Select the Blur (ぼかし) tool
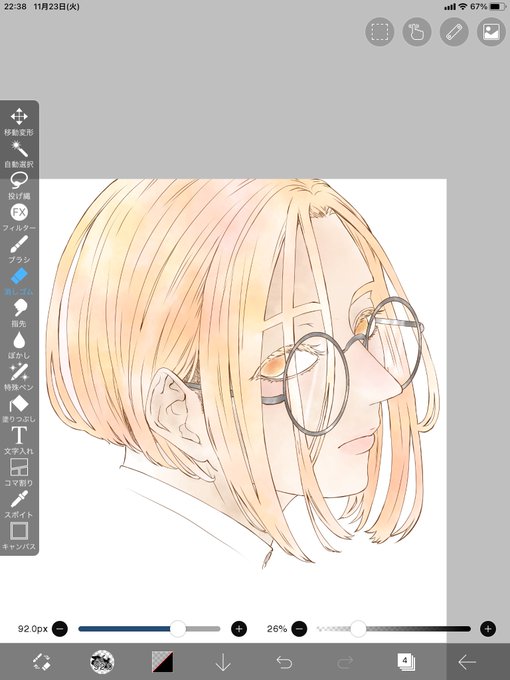 click(19, 345)
